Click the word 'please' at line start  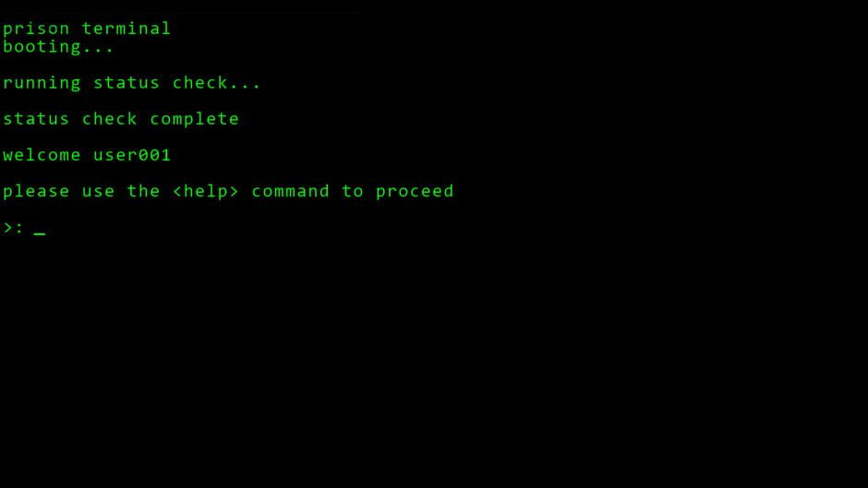(x=36, y=192)
